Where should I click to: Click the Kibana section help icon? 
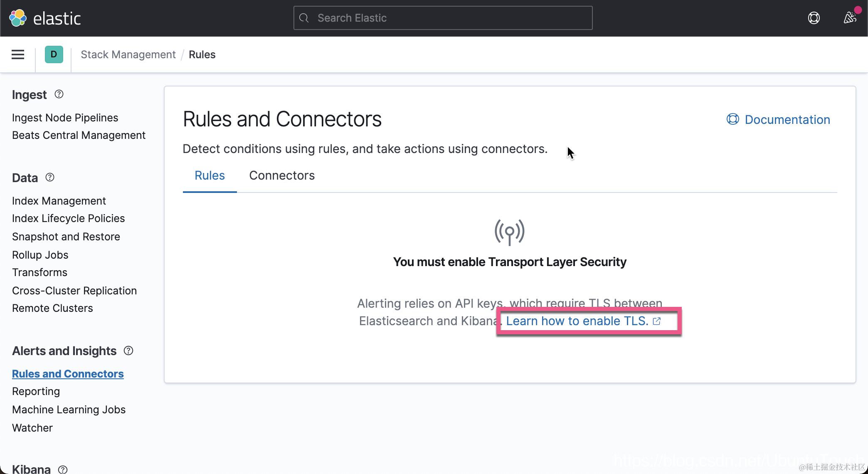coord(63,469)
